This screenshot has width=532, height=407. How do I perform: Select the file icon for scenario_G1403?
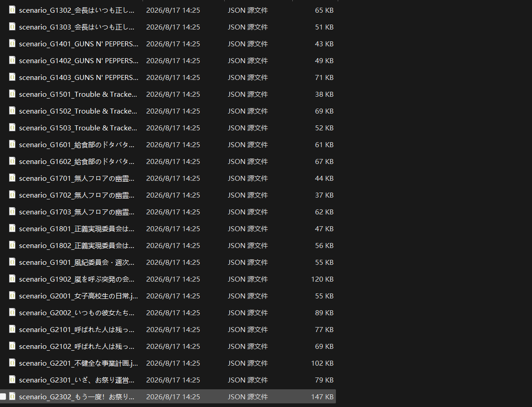(12, 77)
